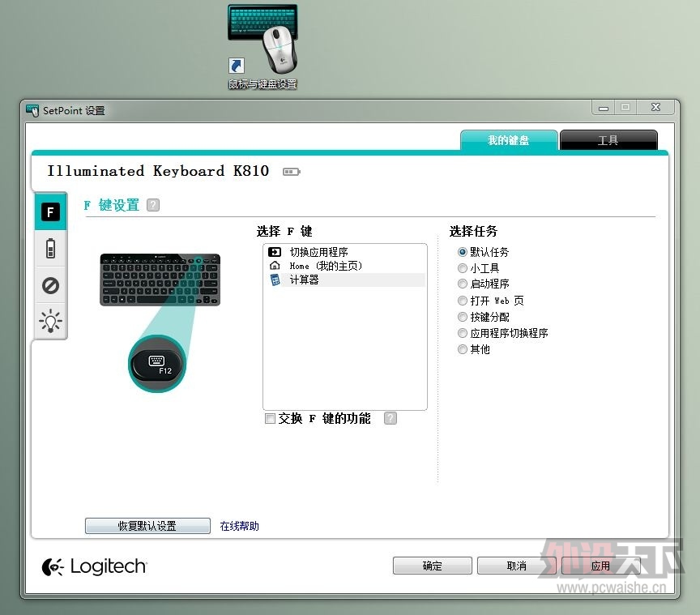Open the disabled keys sidebar tab

tap(50, 285)
